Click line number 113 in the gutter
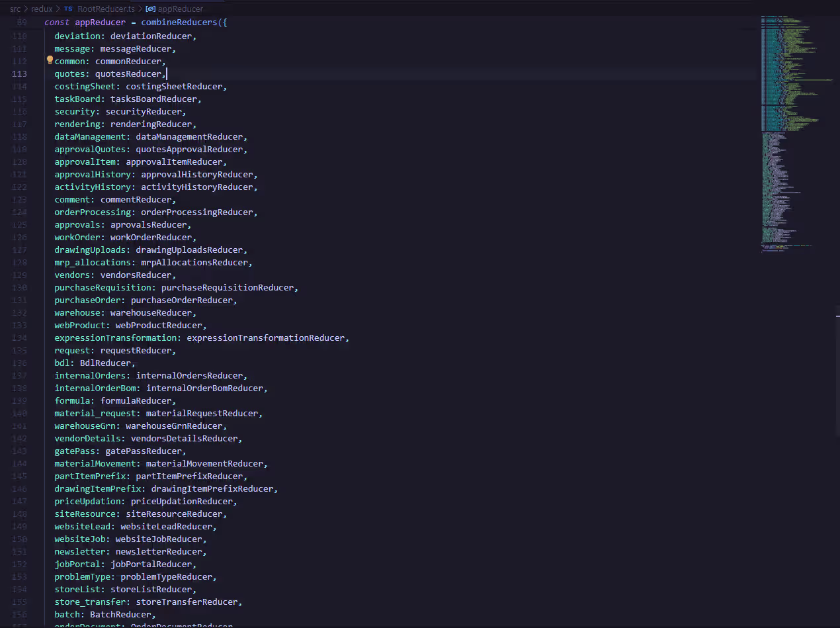This screenshot has width=840, height=628. click(19, 73)
